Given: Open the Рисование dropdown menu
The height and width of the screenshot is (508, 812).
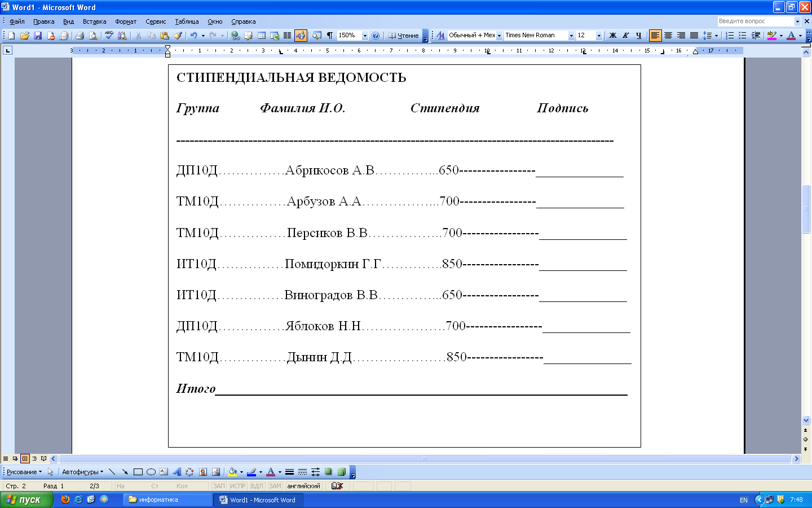Looking at the screenshot, I should point(24,472).
